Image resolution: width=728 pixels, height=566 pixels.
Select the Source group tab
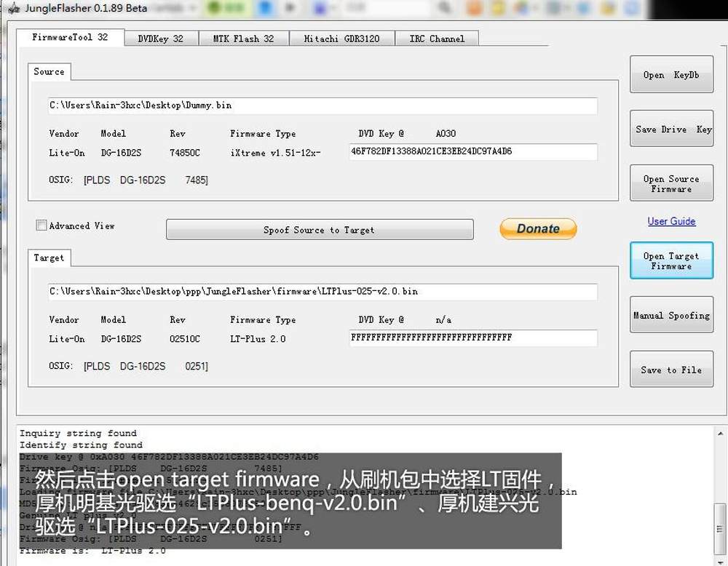pyautogui.click(x=50, y=71)
